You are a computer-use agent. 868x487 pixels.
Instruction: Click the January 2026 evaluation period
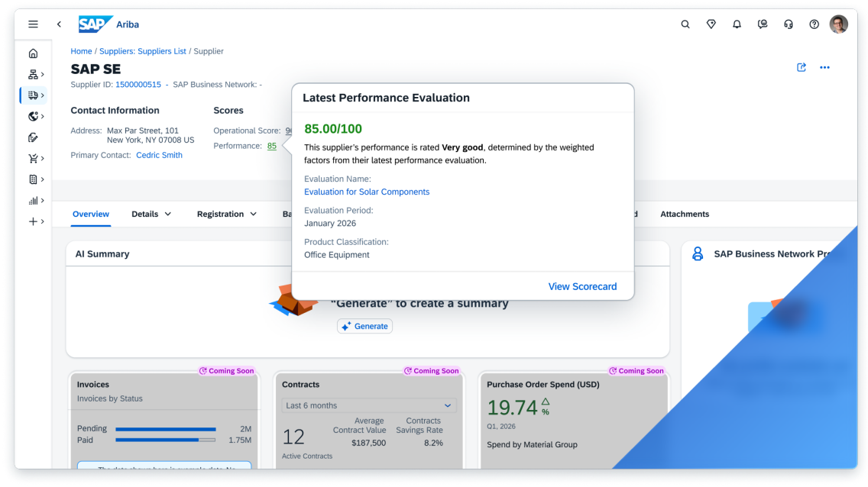coord(330,224)
